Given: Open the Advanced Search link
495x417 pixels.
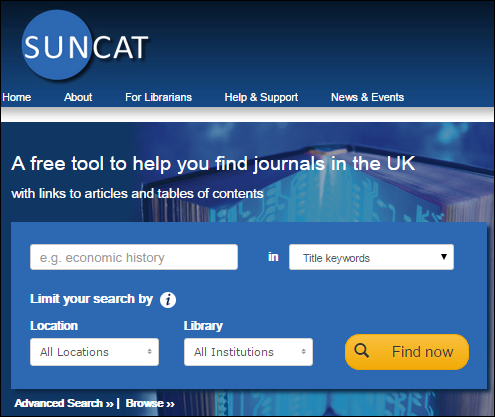Looking at the screenshot, I should (x=64, y=403).
